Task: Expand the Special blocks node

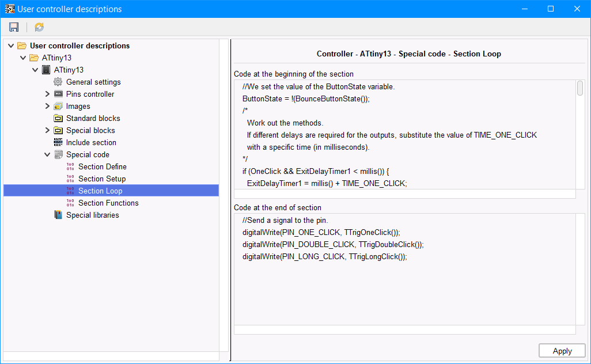Action: pos(47,130)
